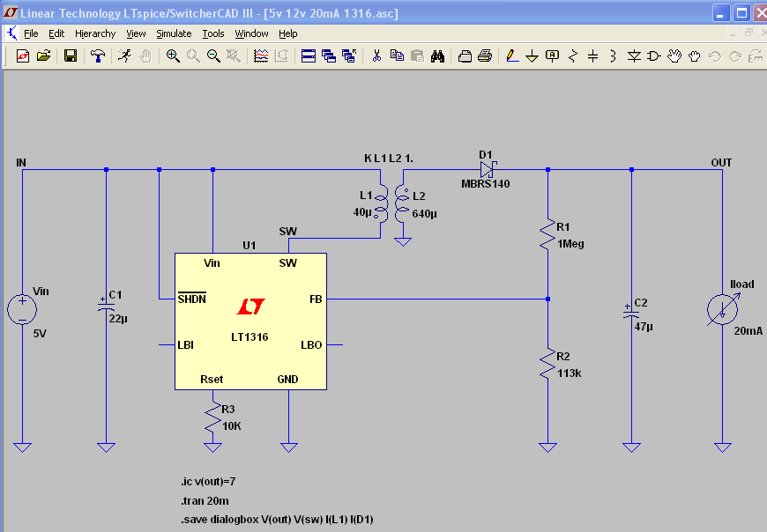Cascade windows with the Cascade icon
This screenshot has width=767, height=532.
coord(329,56)
